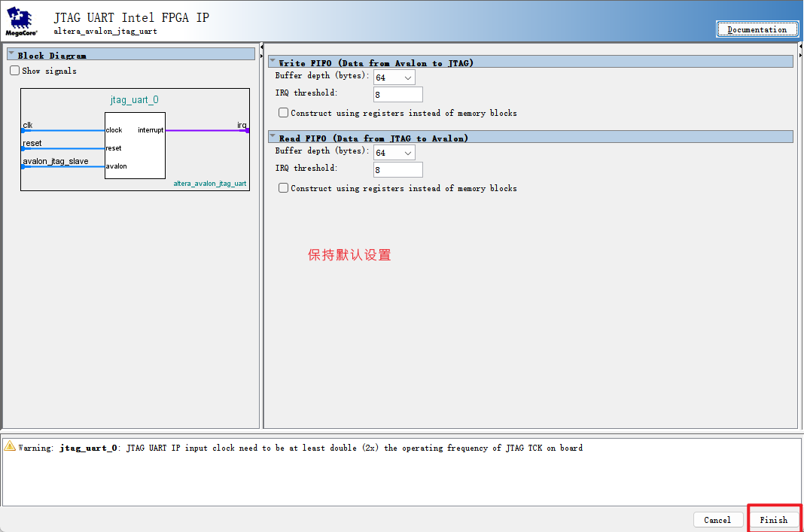Open the Documentation button
This screenshot has height=532, width=804.
(757, 30)
